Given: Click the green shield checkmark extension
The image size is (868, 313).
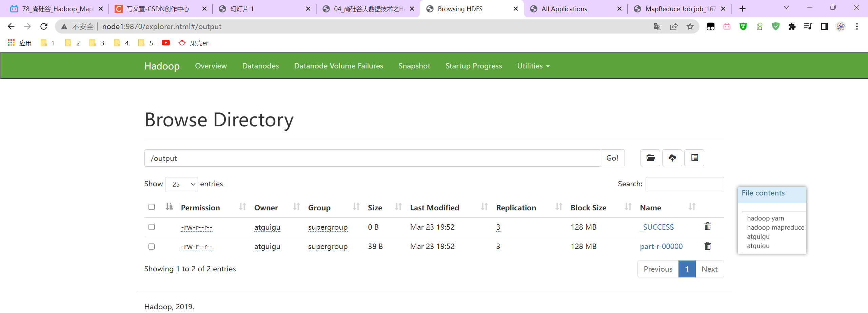Looking at the screenshot, I should coord(775,26).
